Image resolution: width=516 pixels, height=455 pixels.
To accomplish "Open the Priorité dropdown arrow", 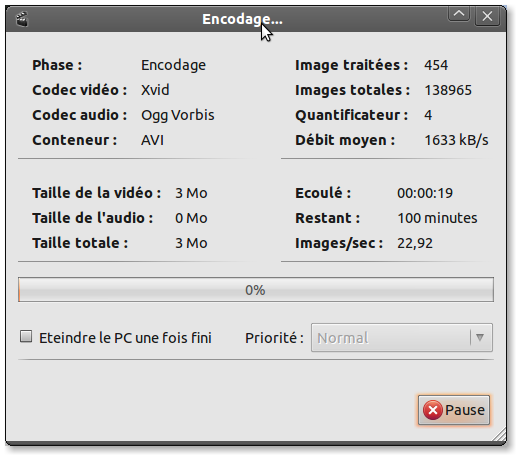I will pos(480,338).
